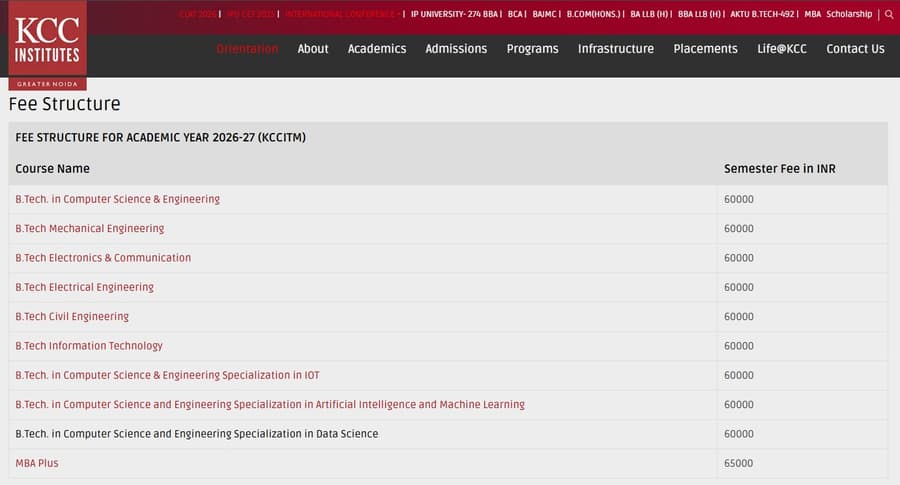Select B.Tech Information Technology link

click(89, 346)
